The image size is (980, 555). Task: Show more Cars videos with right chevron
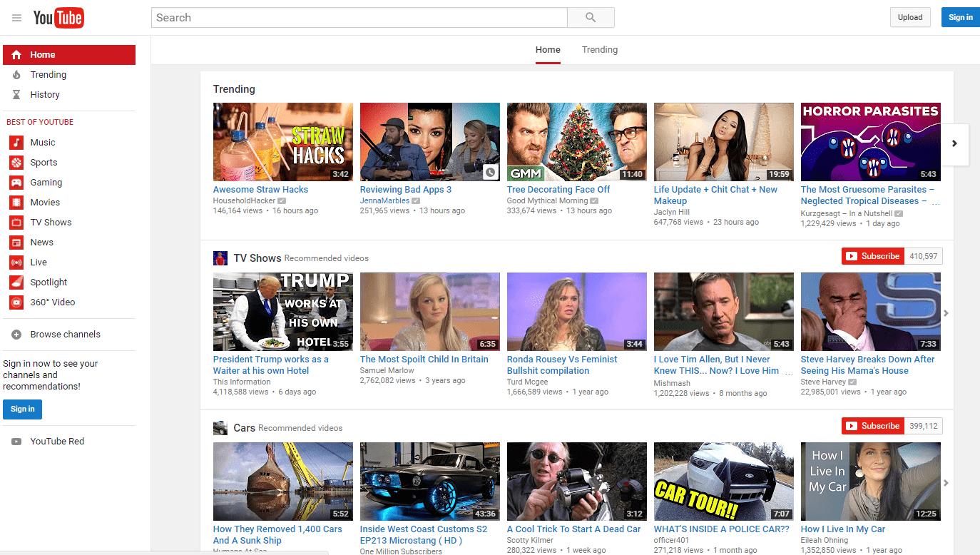(946, 483)
